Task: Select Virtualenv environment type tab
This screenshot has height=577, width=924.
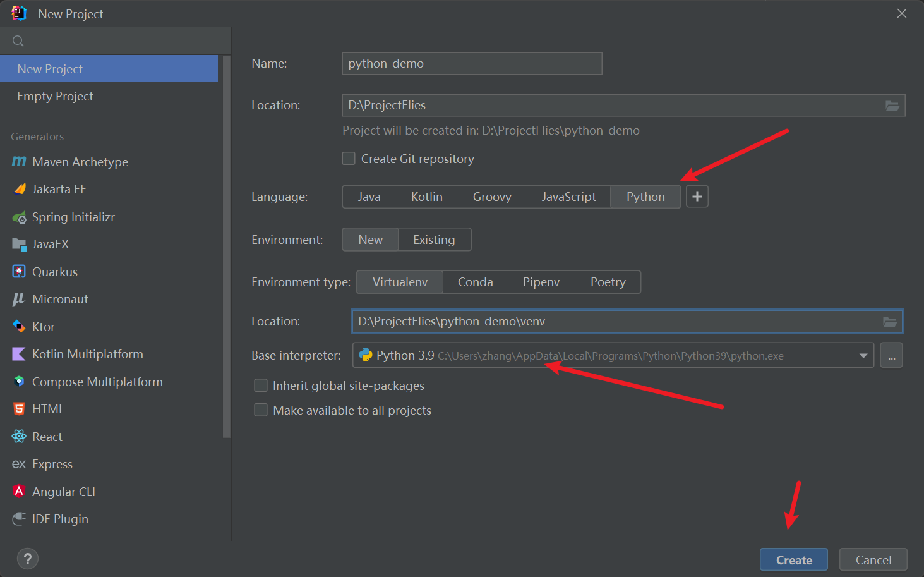Action: pyautogui.click(x=400, y=282)
